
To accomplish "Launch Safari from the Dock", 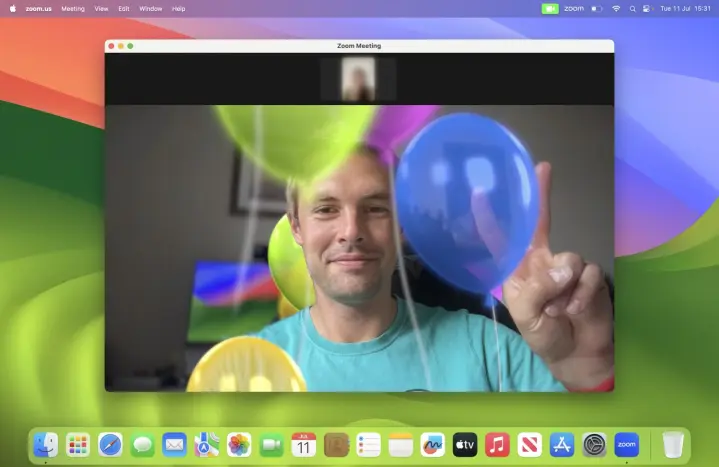I will pos(110,445).
